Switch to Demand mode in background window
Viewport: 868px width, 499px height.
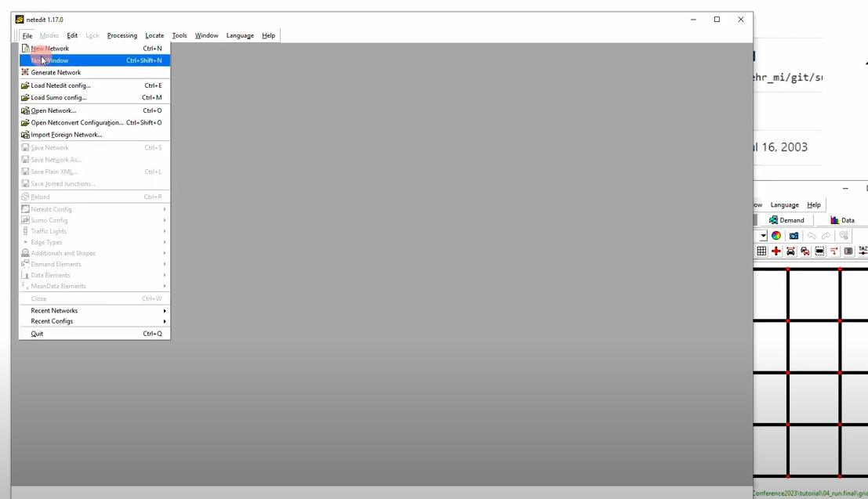coord(786,220)
